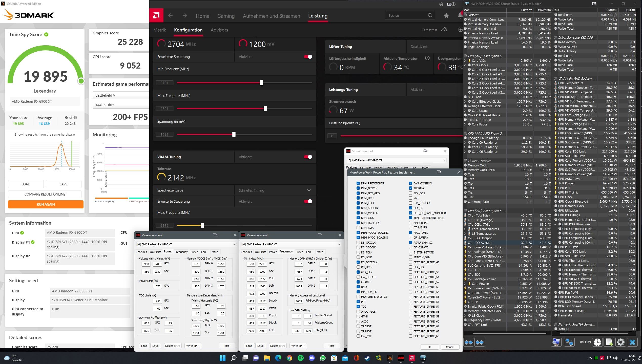
Task: Open HWiNFO summary monitor magnifier icon
Action: (x=556, y=342)
